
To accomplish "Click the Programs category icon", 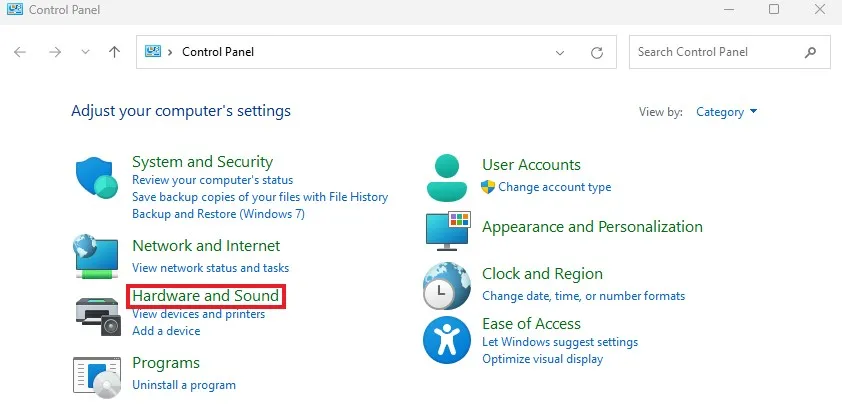I will coord(97,374).
